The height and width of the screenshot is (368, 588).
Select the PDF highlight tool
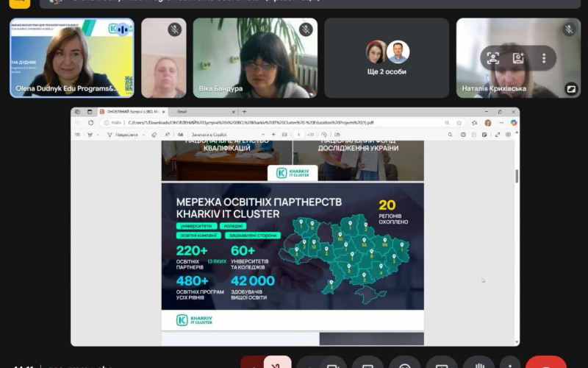coord(90,135)
